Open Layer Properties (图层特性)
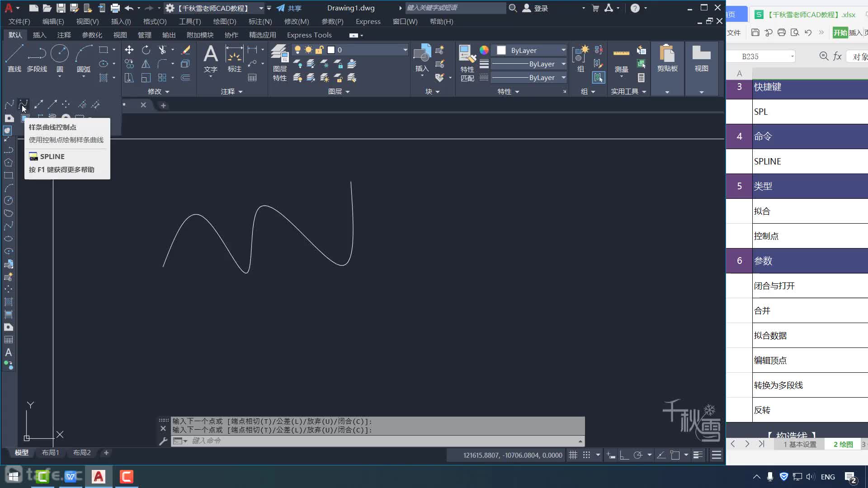The height and width of the screenshot is (488, 868). tap(280, 63)
